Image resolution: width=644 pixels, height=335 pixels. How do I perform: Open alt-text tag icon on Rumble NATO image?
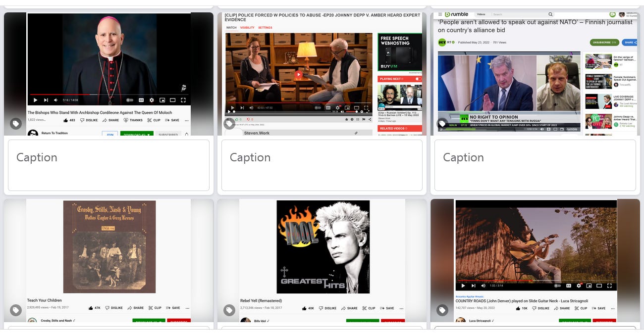click(442, 124)
